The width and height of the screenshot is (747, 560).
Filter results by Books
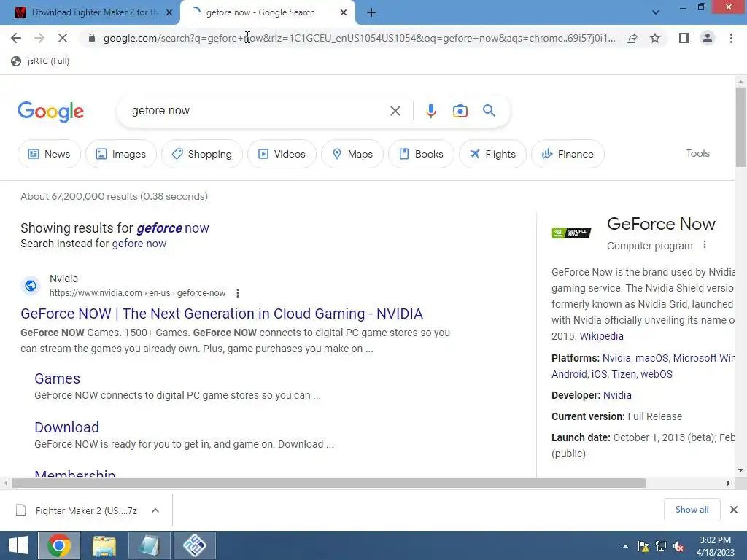(x=421, y=154)
